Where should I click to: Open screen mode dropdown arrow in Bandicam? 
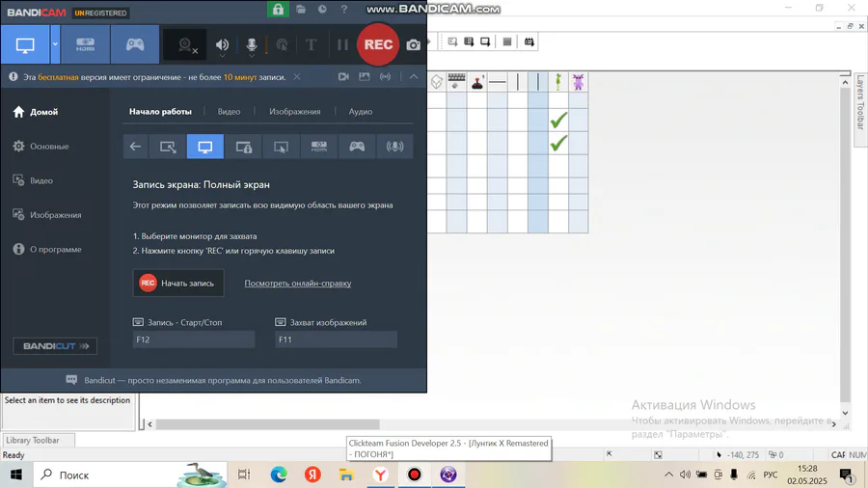coord(55,44)
